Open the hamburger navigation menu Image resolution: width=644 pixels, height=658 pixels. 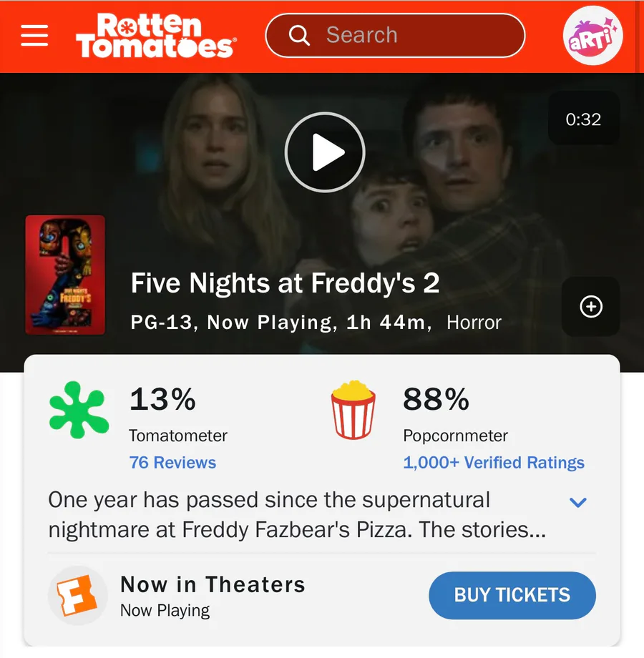pyautogui.click(x=34, y=36)
